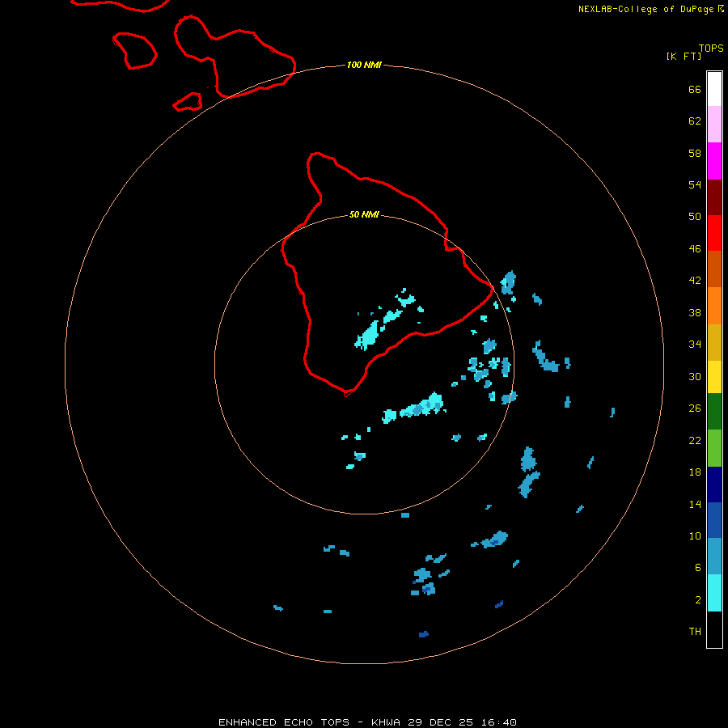Click the black TH threshold swatch
Viewport: 728px width, 728px height.
pyautogui.click(x=714, y=629)
